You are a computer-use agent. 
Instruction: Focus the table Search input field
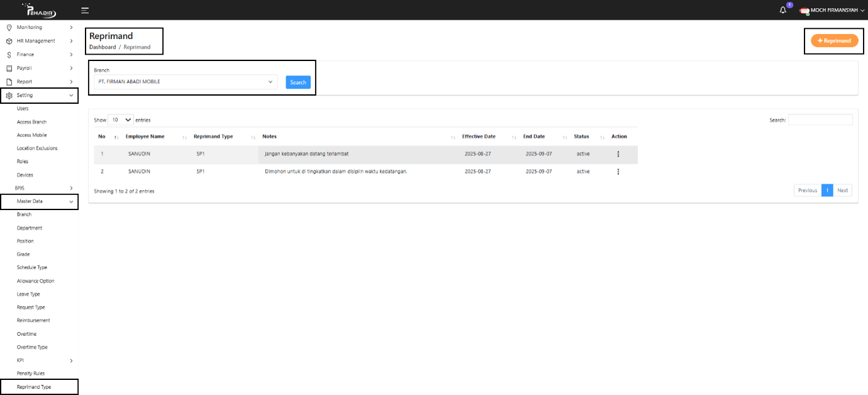pyautogui.click(x=820, y=120)
